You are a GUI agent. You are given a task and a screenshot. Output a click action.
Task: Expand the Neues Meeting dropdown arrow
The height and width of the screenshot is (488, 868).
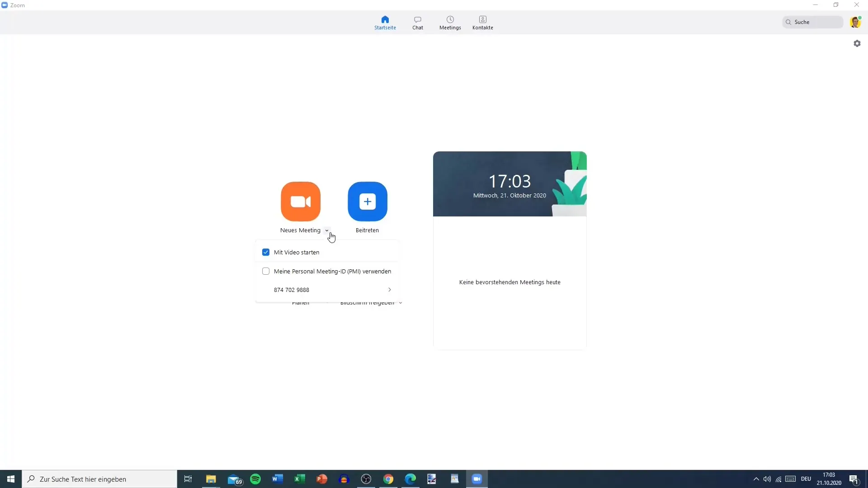click(x=326, y=230)
